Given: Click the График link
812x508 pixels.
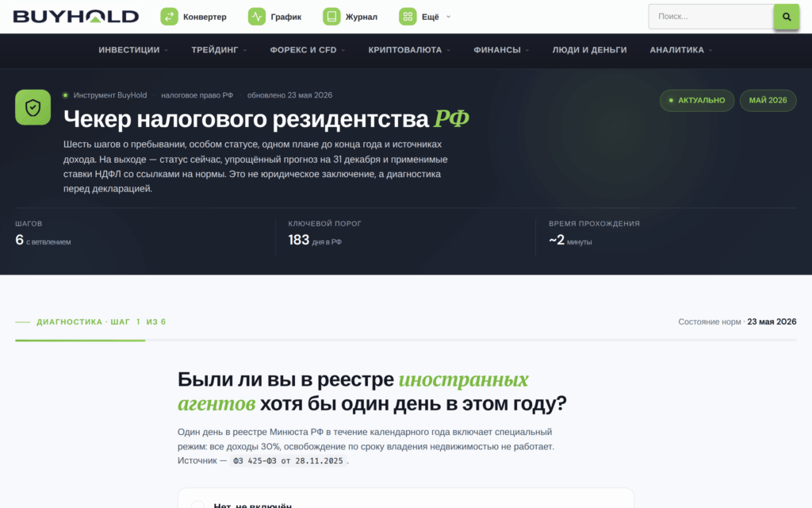Looking at the screenshot, I should tap(285, 17).
